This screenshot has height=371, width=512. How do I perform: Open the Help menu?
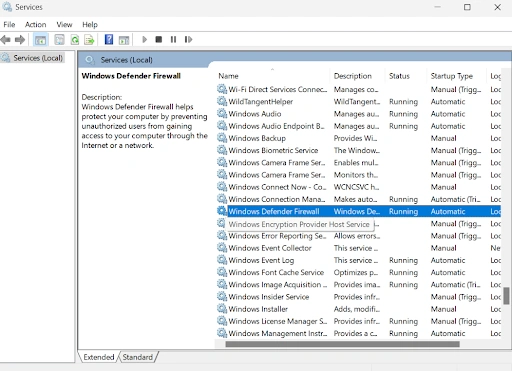pyautogui.click(x=90, y=25)
